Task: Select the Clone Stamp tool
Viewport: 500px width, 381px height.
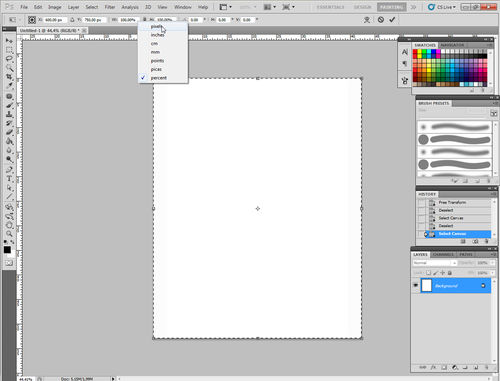Action: (9, 115)
